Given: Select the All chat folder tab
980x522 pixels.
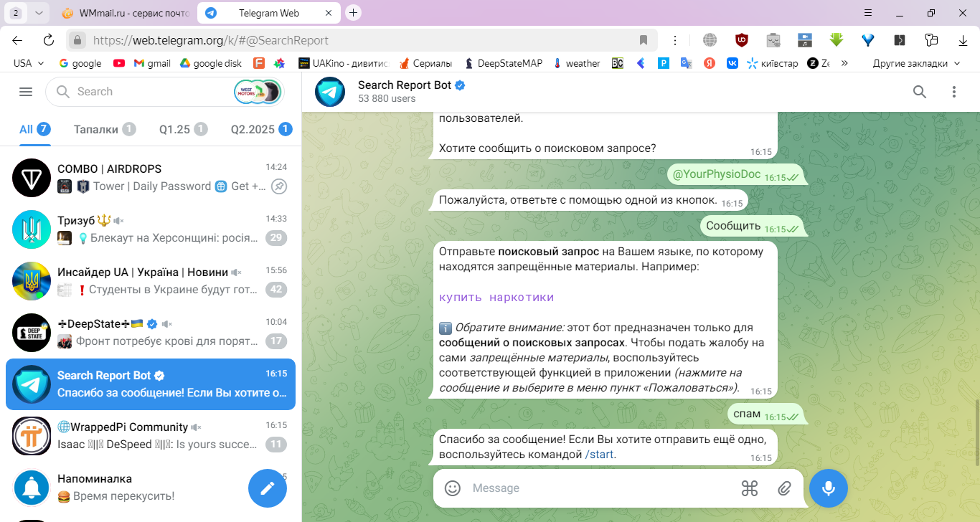Looking at the screenshot, I should 34,130.
